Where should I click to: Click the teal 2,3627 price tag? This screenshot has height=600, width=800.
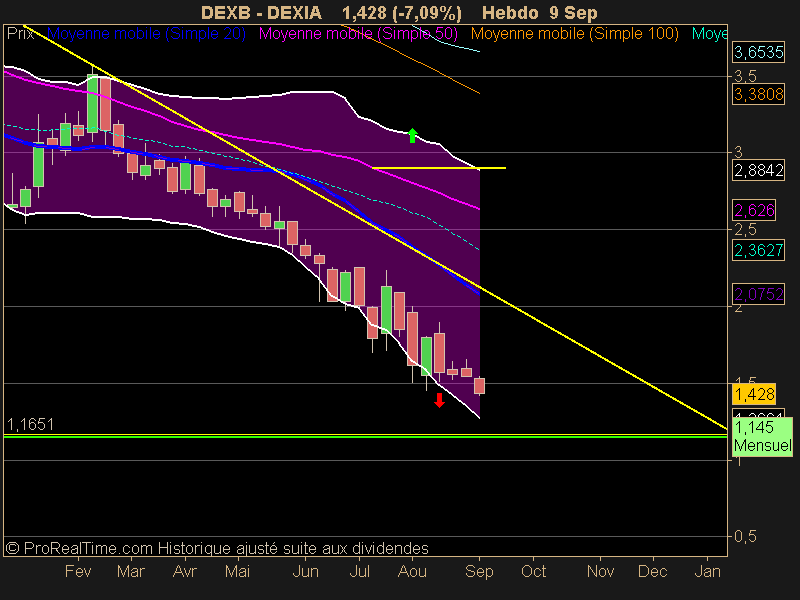[758, 250]
